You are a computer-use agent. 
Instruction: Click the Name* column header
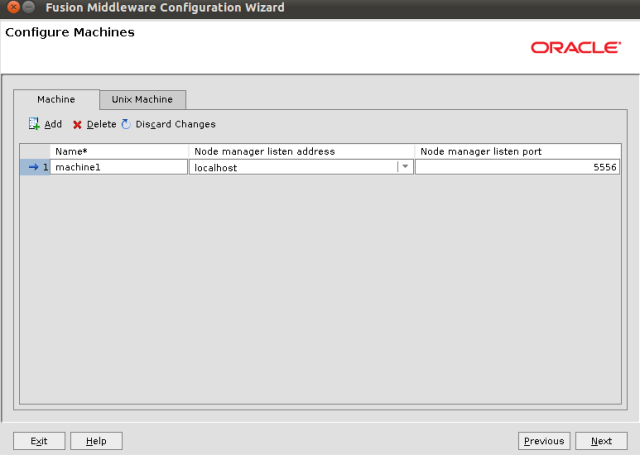click(119, 151)
